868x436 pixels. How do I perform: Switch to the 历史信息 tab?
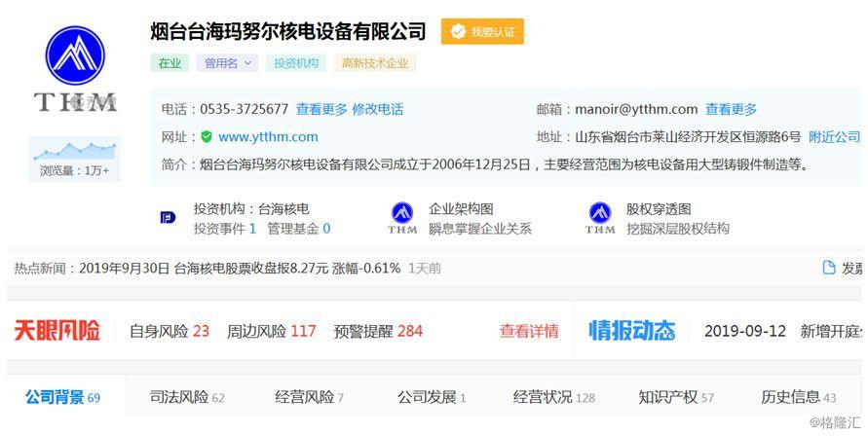point(799,397)
